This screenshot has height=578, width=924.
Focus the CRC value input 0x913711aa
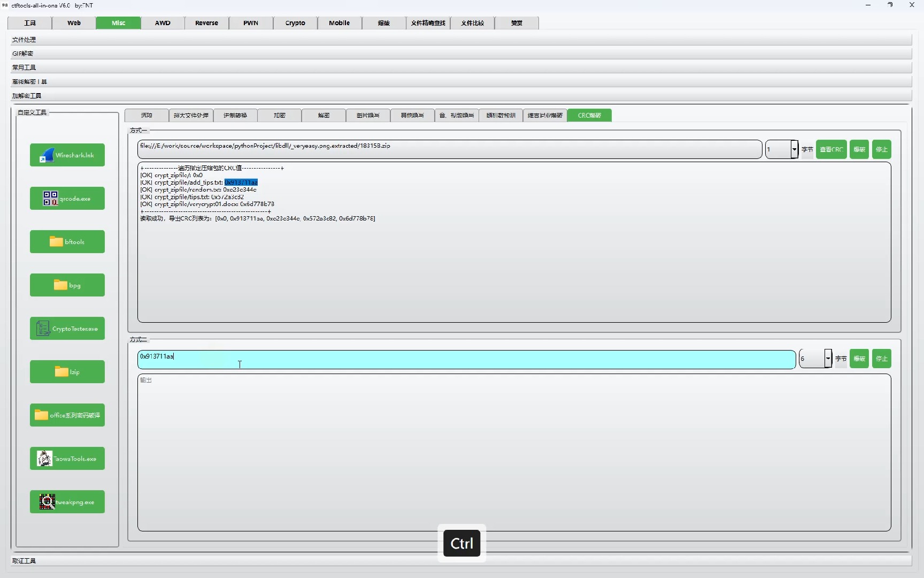[x=467, y=359]
